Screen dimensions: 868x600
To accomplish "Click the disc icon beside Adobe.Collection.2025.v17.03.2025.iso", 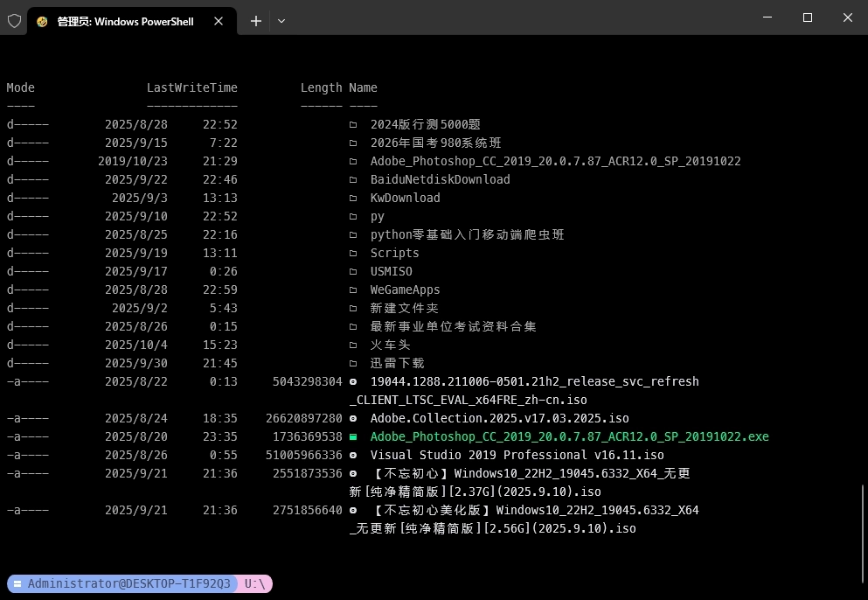I will 353,418.
